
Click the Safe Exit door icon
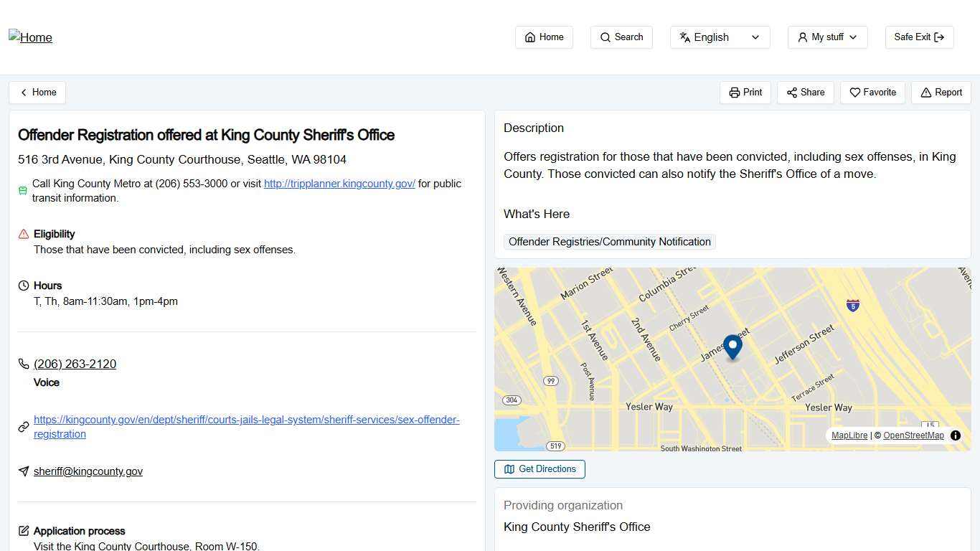[x=940, y=37]
